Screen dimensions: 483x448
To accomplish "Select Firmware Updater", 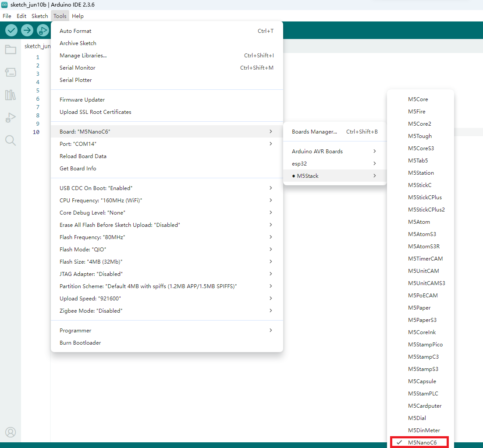I will click(167, 100).
